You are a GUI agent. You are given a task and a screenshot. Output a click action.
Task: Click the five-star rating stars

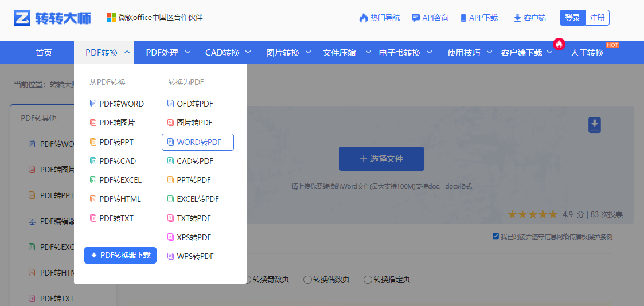(532, 214)
